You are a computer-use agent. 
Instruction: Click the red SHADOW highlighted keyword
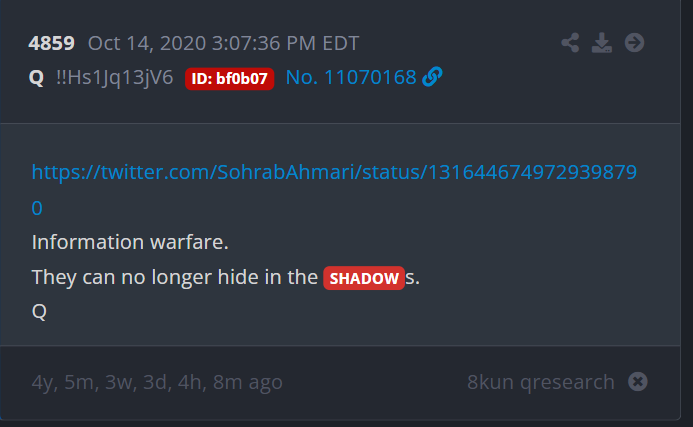(364, 278)
